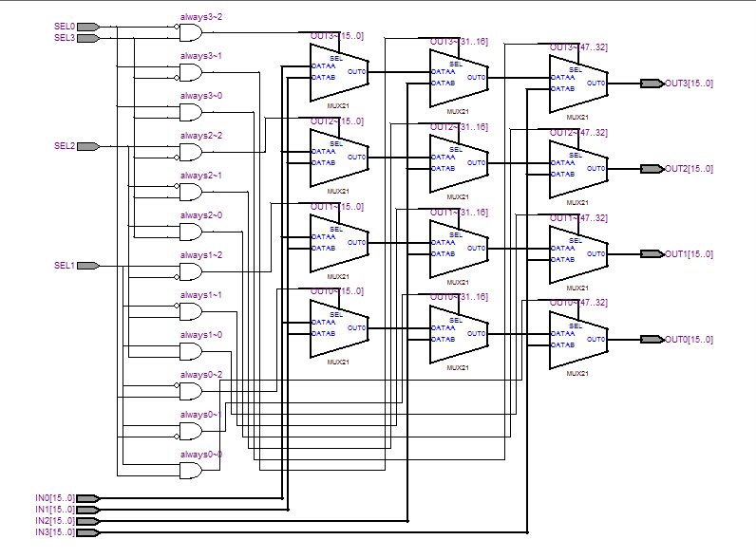This screenshot has width=756, height=558.
Task: Select the OUT0~[15..0] multiplexer block
Action: click(x=339, y=328)
